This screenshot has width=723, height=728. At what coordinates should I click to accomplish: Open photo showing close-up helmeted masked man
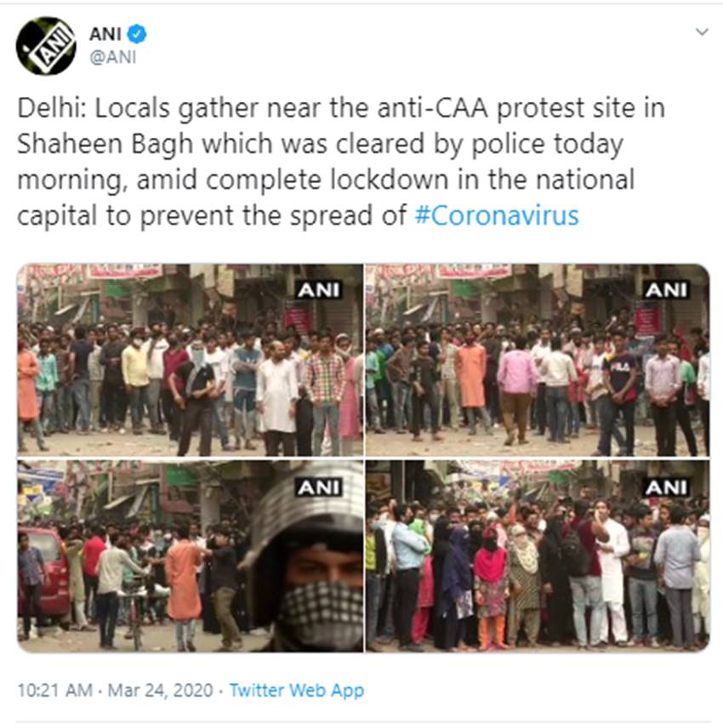coord(191,555)
